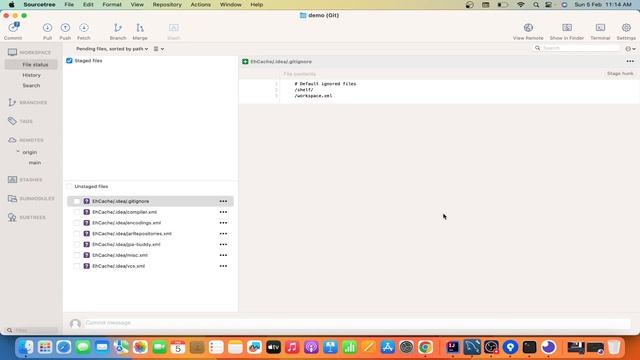Click the Push toolbar icon
Image resolution: width=640 pixels, height=360 pixels.
point(65,28)
